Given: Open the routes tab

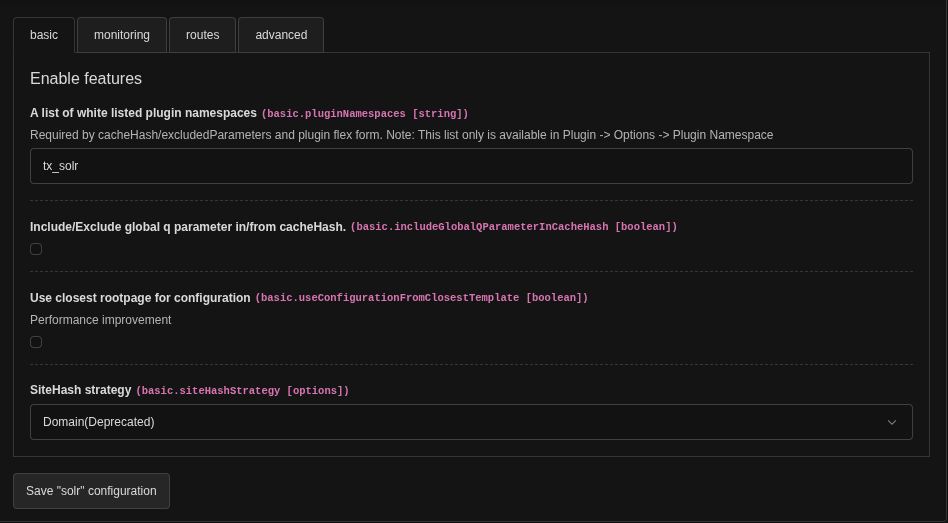Looking at the screenshot, I should pyautogui.click(x=202, y=35).
